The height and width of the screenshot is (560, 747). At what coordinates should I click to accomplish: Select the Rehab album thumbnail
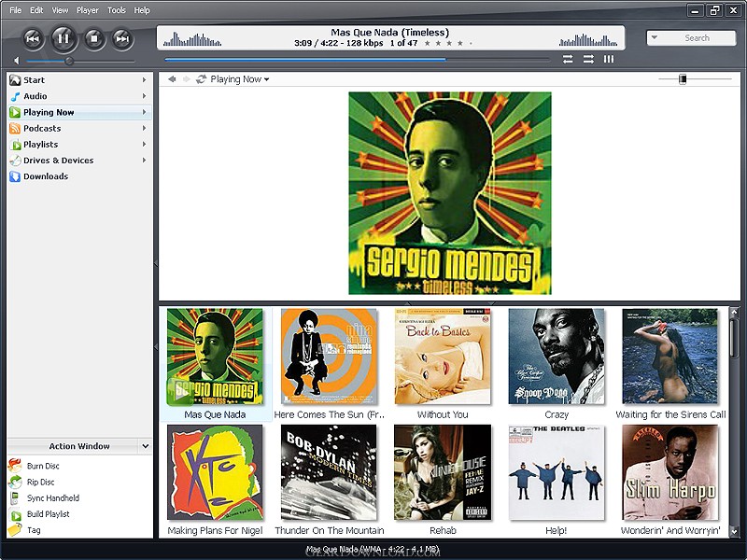coord(443,472)
